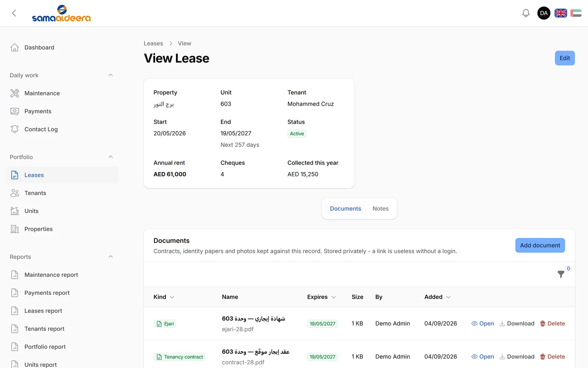
Task: Open Properties in the sidebar
Action: pyautogui.click(x=62, y=229)
